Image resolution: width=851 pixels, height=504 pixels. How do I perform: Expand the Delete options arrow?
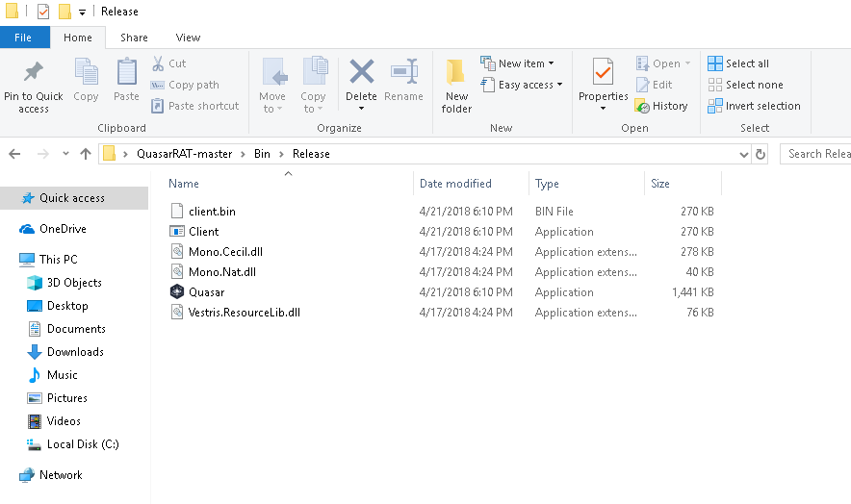coord(361,109)
